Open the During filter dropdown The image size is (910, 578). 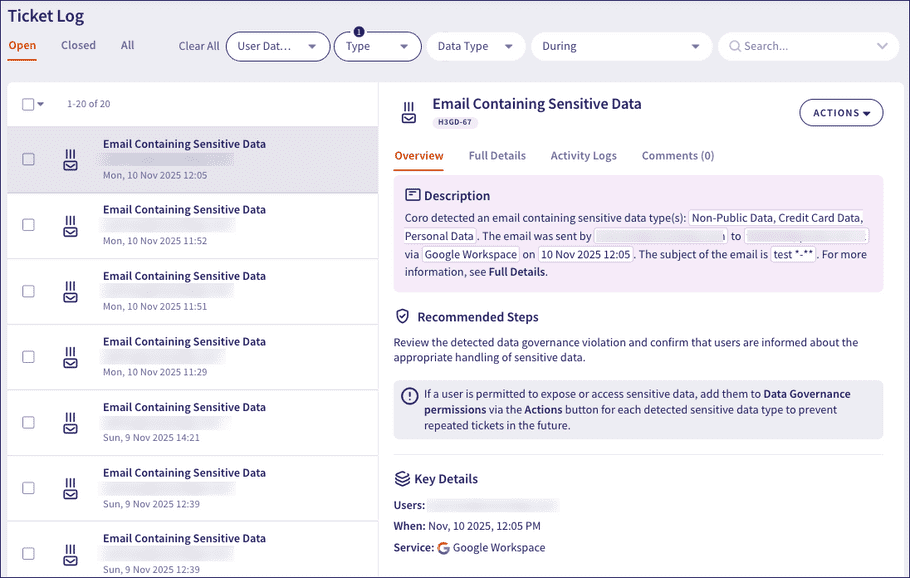click(x=620, y=46)
